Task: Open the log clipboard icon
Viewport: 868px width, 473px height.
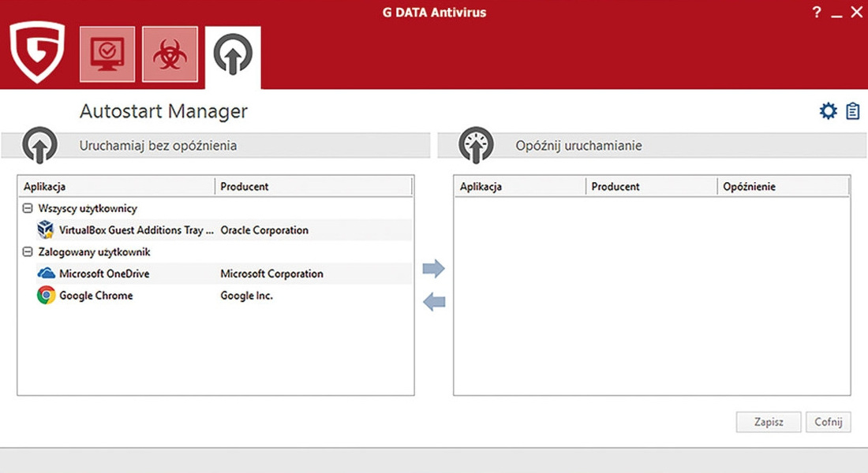Action: point(852,110)
